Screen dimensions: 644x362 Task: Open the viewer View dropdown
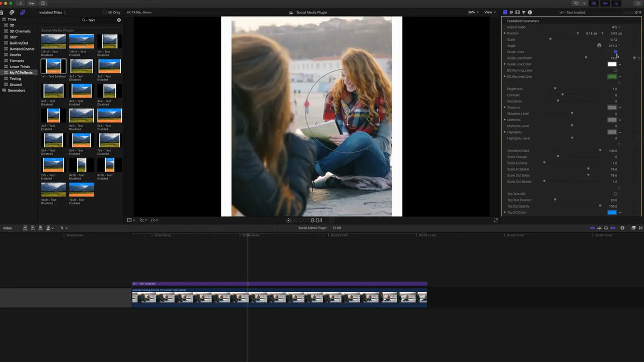[x=489, y=12]
